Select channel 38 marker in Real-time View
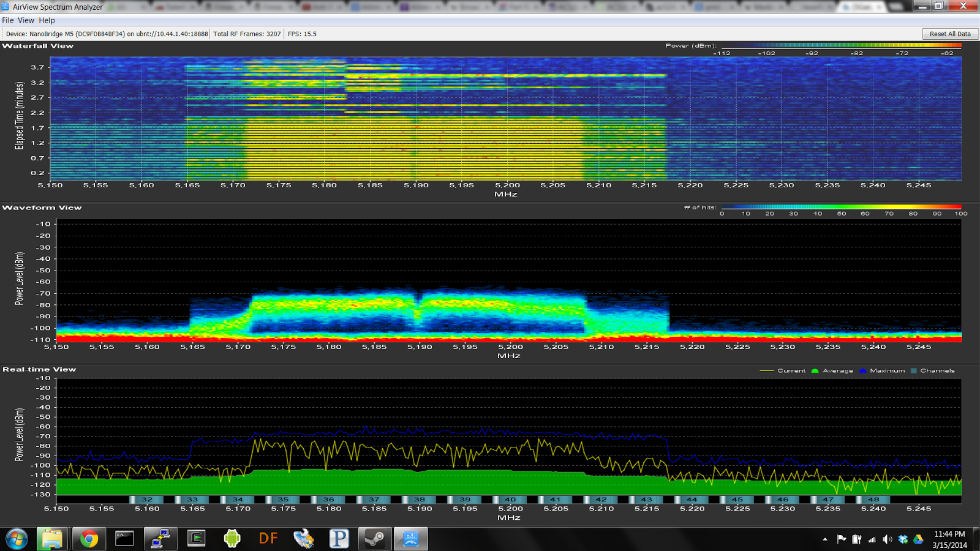This screenshot has width=980, height=551. pyautogui.click(x=420, y=500)
